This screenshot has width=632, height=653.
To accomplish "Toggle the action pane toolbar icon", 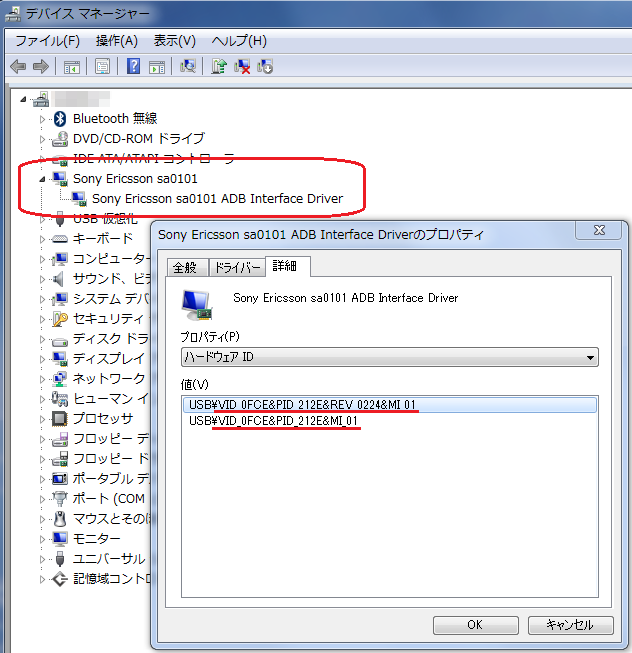I will tap(157, 67).
